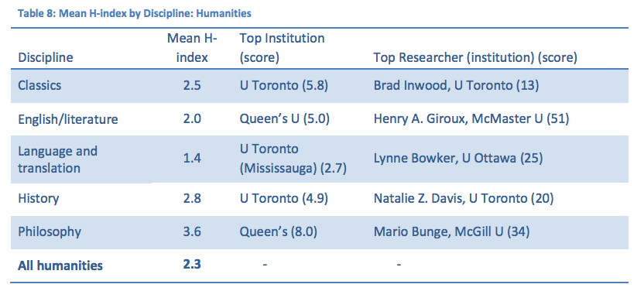The height and width of the screenshot is (298, 644).
Task: Click the Language and translation cell
Action: tap(58, 159)
